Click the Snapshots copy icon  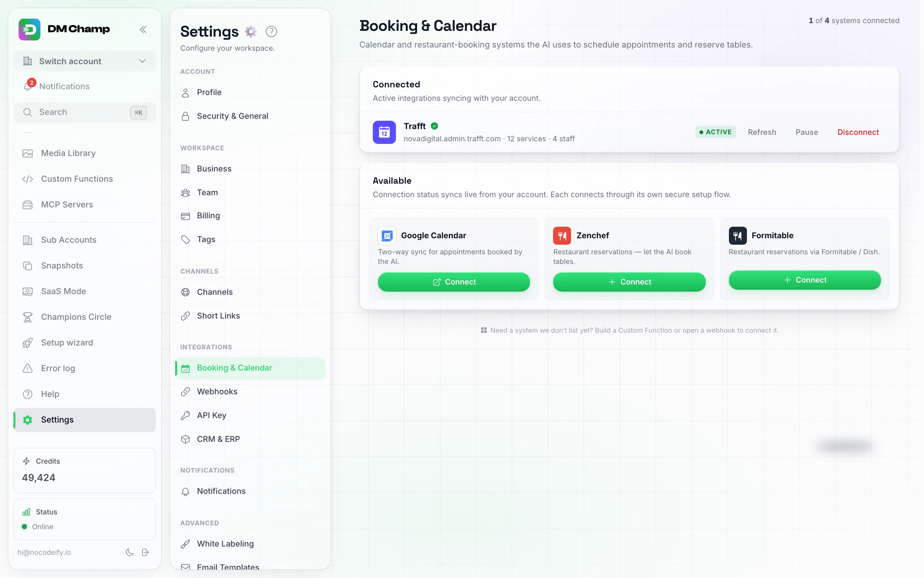click(28, 266)
